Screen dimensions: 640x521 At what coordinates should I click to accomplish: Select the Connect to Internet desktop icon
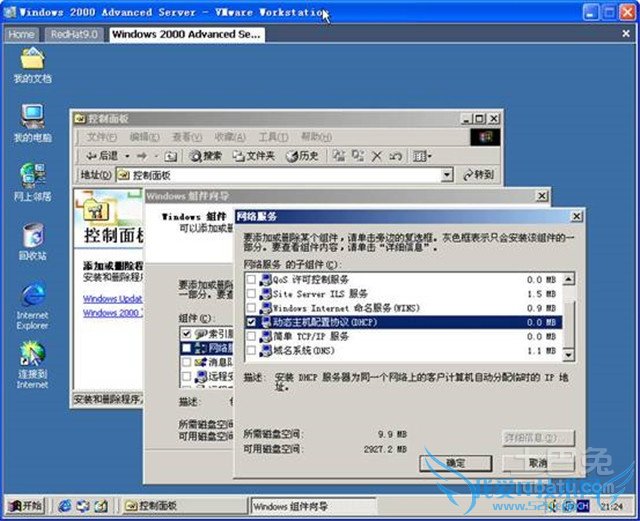coord(32,365)
